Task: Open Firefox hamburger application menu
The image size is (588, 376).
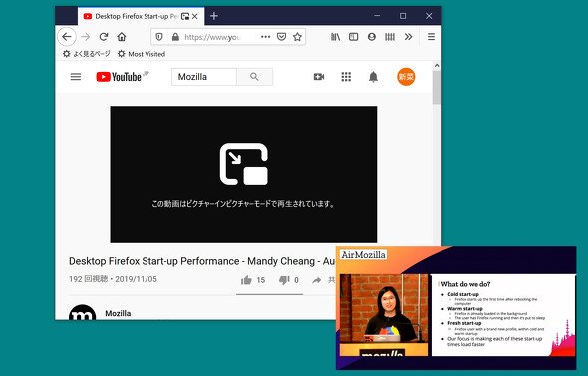Action: [x=431, y=37]
